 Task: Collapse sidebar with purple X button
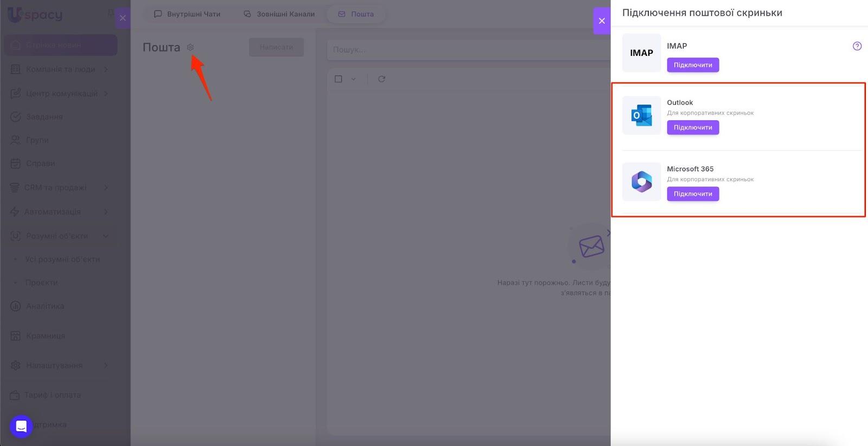point(123,18)
